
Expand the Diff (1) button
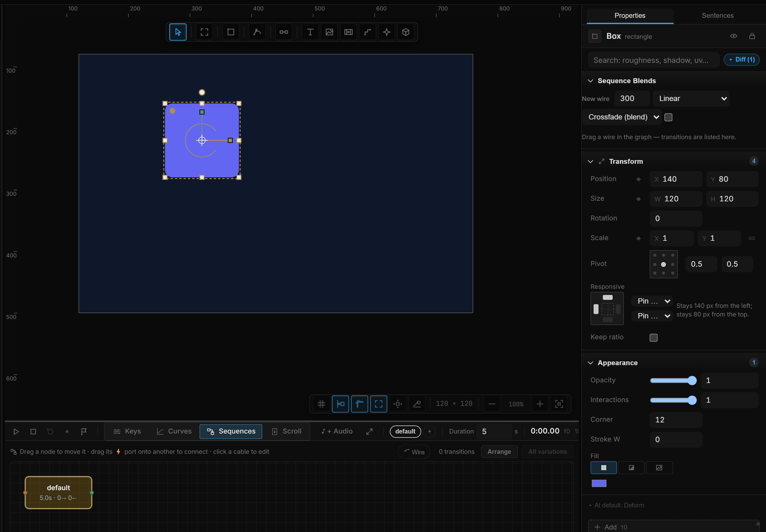741,60
